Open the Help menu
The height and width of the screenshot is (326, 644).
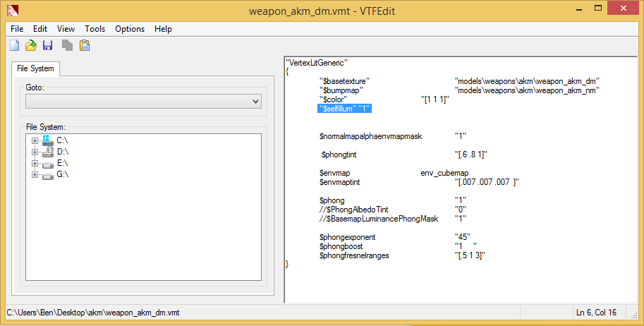pyautogui.click(x=163, y=29)
